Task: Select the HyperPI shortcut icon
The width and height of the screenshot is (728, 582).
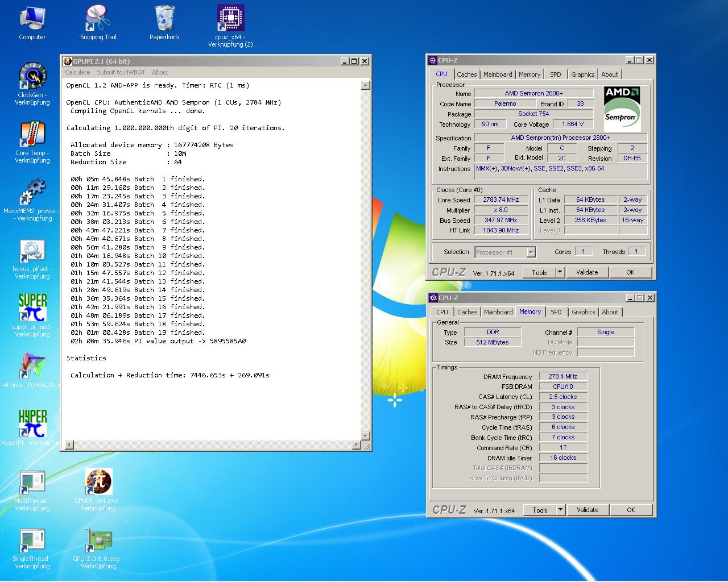Action: coord(32,427)
